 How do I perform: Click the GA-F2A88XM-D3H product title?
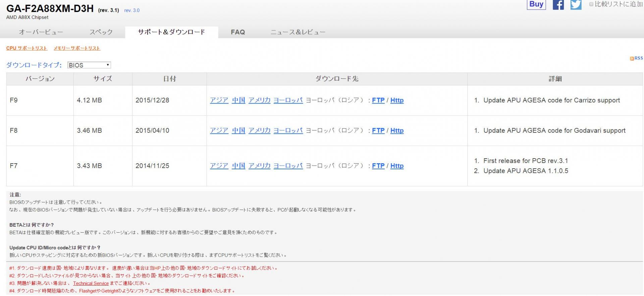(50, 8)
